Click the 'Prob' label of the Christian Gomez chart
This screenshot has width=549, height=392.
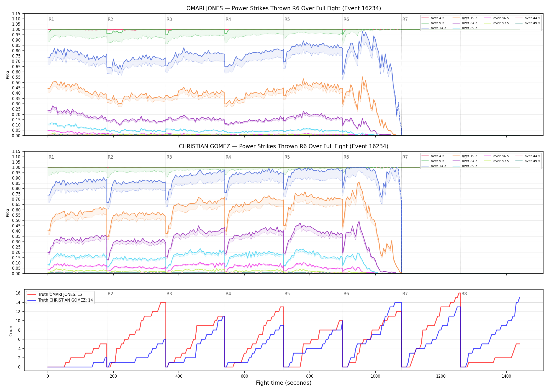click(x=8, y=213)
